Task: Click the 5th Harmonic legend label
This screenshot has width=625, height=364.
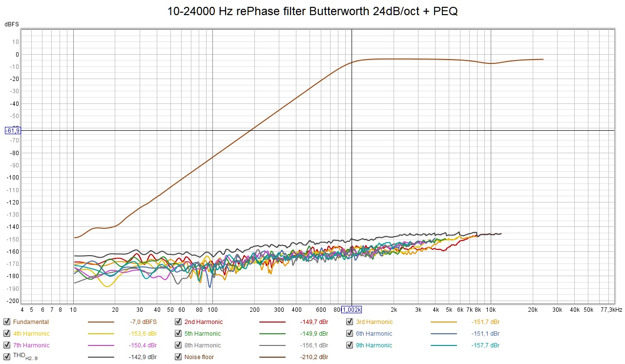Action: point(203,334)
